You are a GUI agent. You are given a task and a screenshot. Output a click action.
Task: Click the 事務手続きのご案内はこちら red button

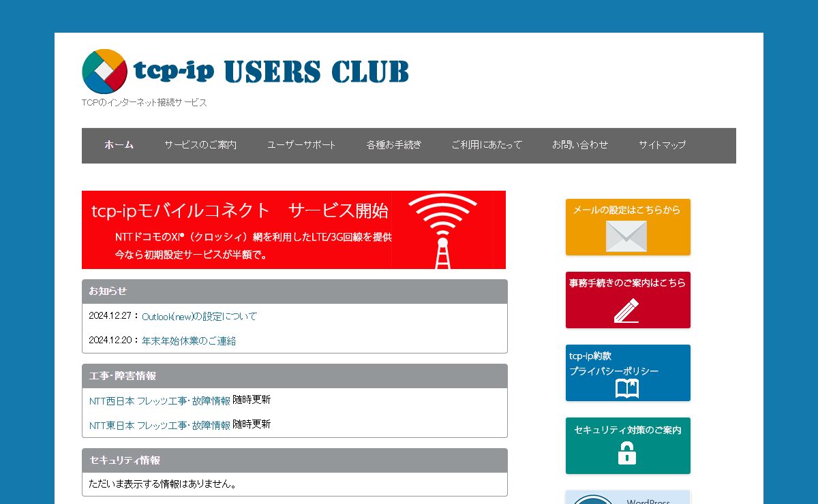coord(628,300)
